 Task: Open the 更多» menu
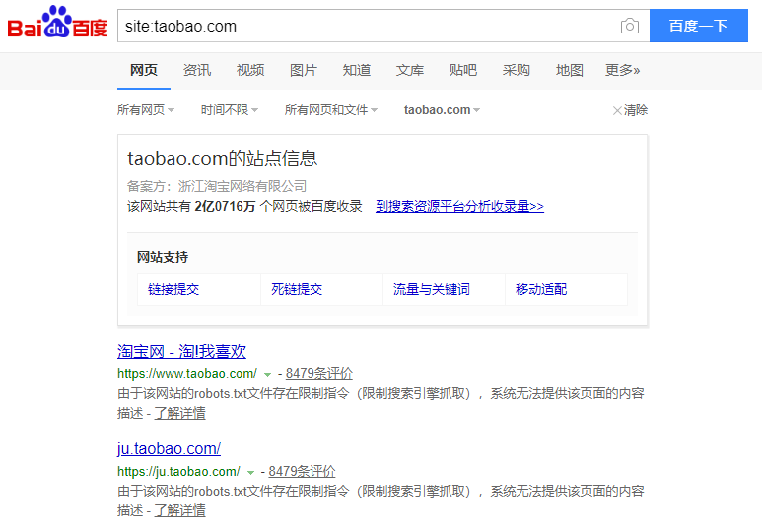click(622, 70)
